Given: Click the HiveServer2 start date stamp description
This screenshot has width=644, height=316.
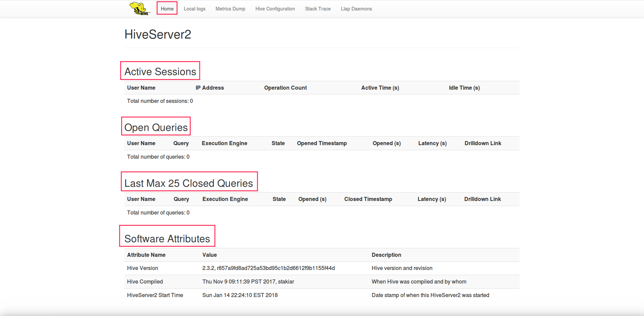Looking at the screenshot, I should point(430,295).
